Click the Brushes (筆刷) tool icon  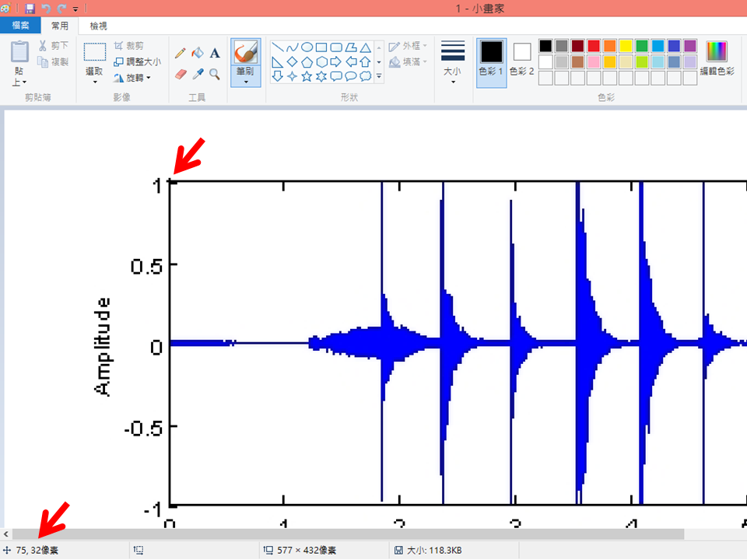click(244, 53)
